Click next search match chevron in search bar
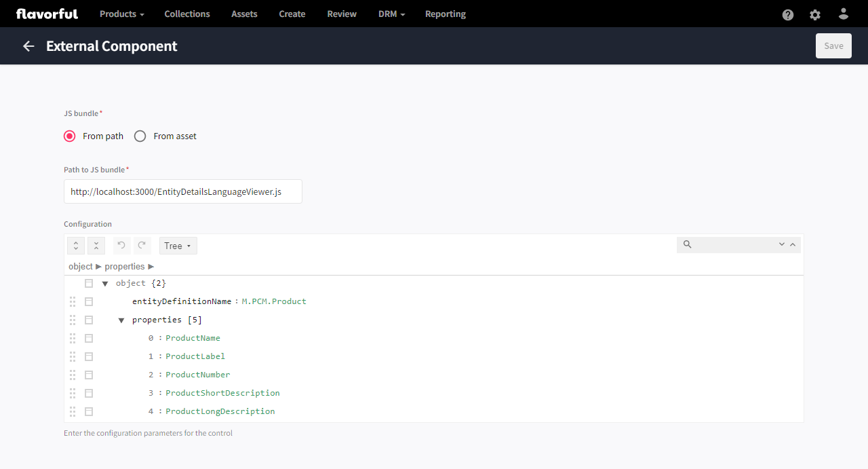This screenshot has width=868, height=469. (x=781, y=244)
